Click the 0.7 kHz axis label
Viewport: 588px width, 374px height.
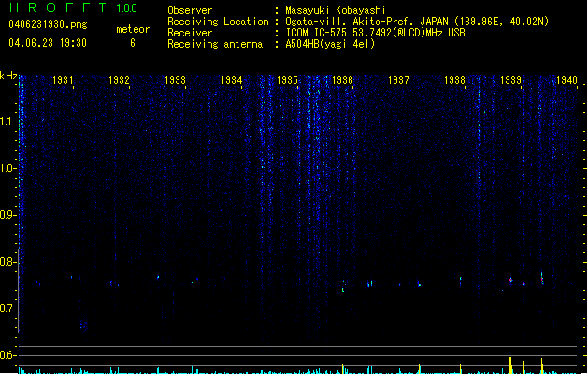(x=7, y=309)
